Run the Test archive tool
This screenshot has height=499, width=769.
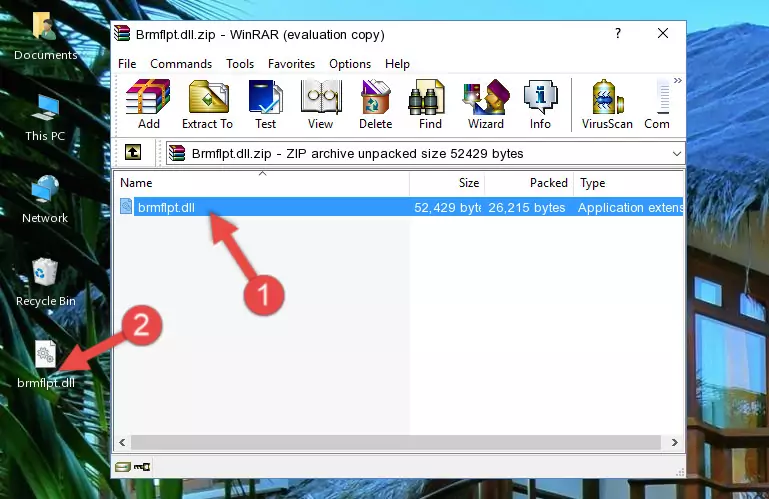265,105
